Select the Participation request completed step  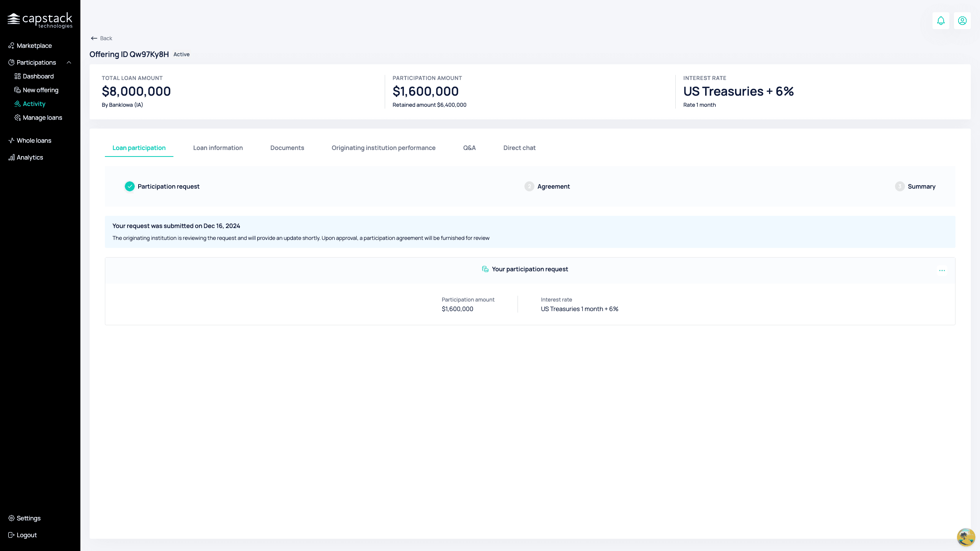coord(162,186)
